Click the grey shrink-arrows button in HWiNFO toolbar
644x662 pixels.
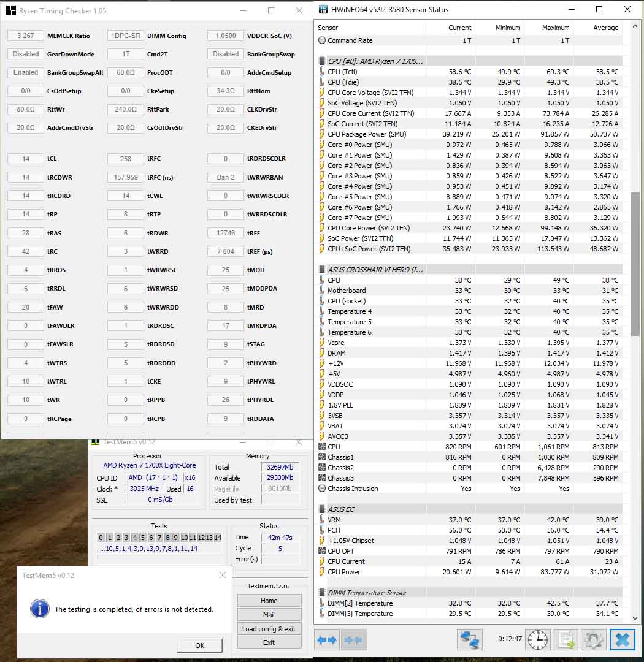(x=354, y=640)
